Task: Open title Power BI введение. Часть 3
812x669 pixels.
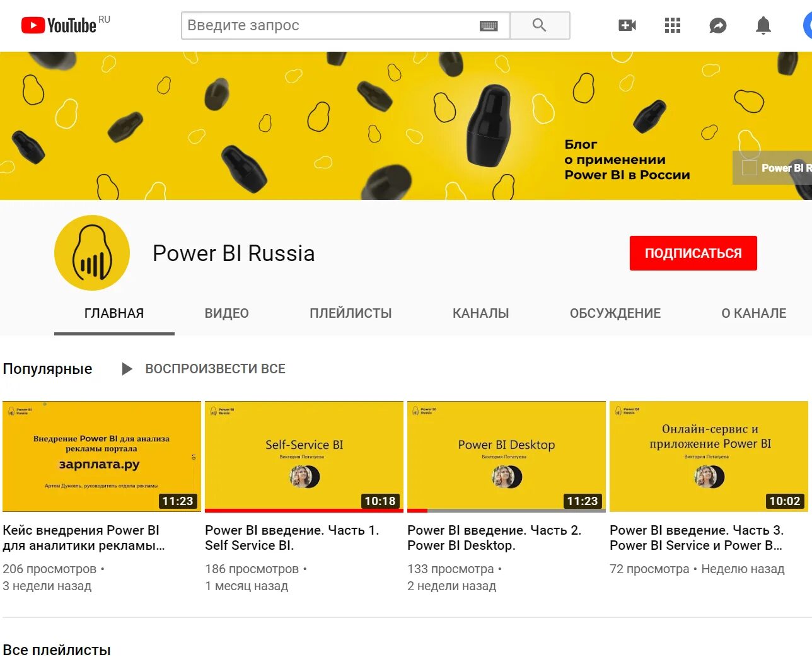Action: (697, 538)
